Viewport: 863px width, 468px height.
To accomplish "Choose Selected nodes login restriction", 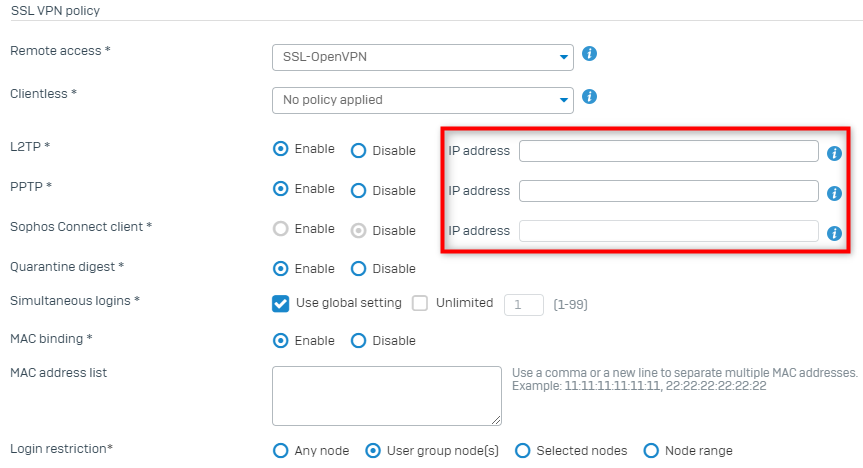I will pos(522,451).
